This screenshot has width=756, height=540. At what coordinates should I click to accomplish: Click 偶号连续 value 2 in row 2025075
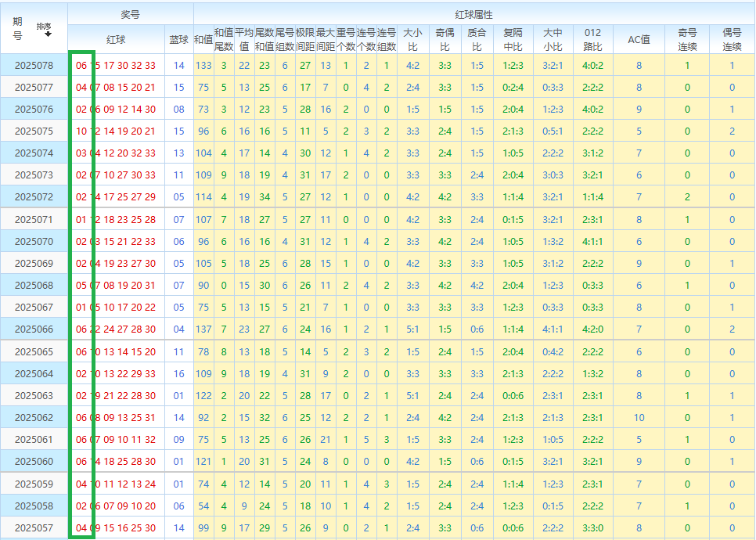[x=732, y=131]
